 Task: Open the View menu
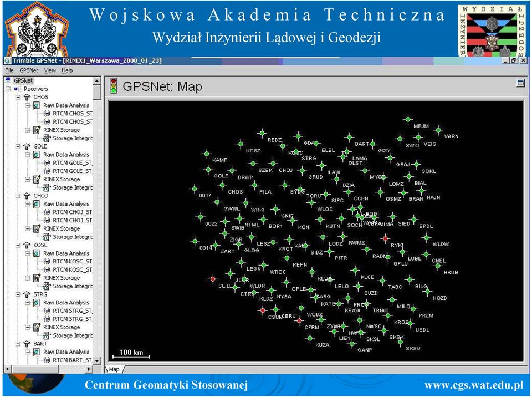coord(50,70)
